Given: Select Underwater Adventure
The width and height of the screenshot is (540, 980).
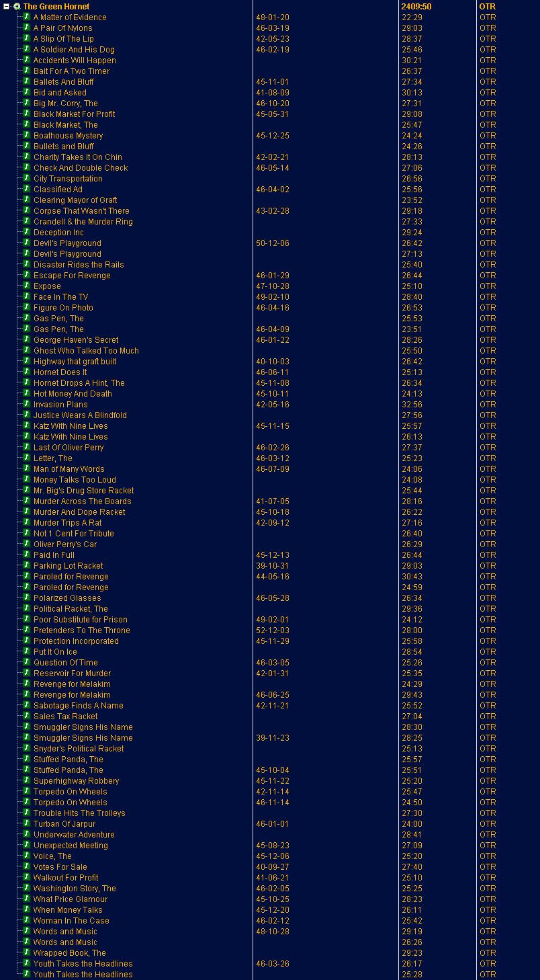Looking at the screenshot, I should (74, 835).
